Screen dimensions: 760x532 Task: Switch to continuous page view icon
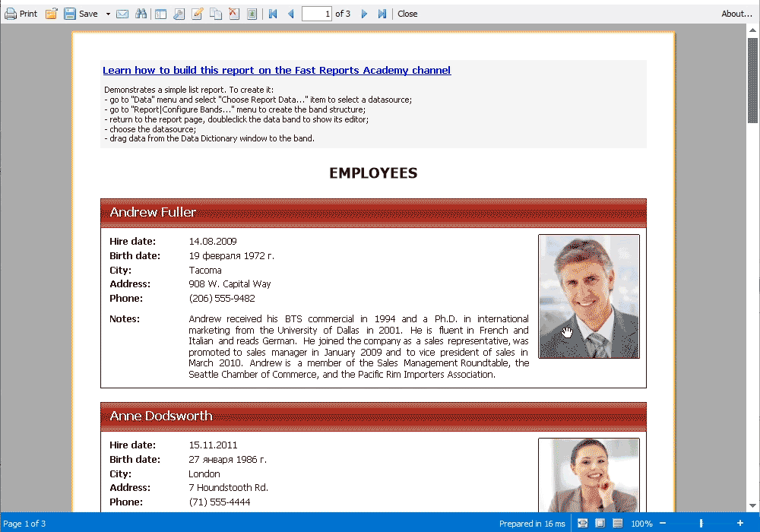click(617, 524)
